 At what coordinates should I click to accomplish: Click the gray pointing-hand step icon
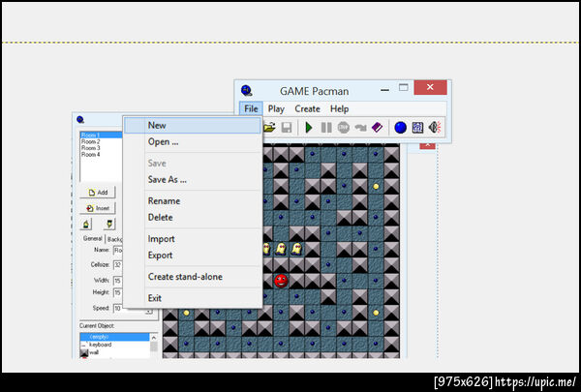tap(360, 128)
